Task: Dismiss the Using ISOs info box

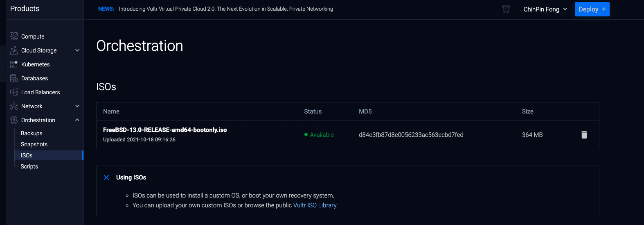Action: point(106,177)
